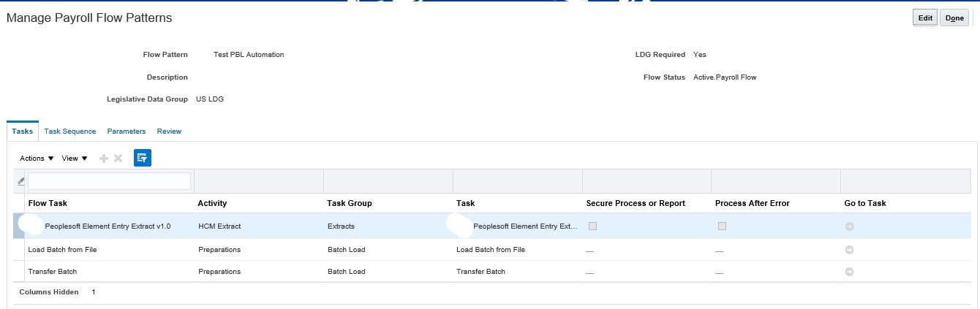Screen dimensions: 980x309
Task: Toggle Process After Error checkbox in first row
Action: pos(722,226)
